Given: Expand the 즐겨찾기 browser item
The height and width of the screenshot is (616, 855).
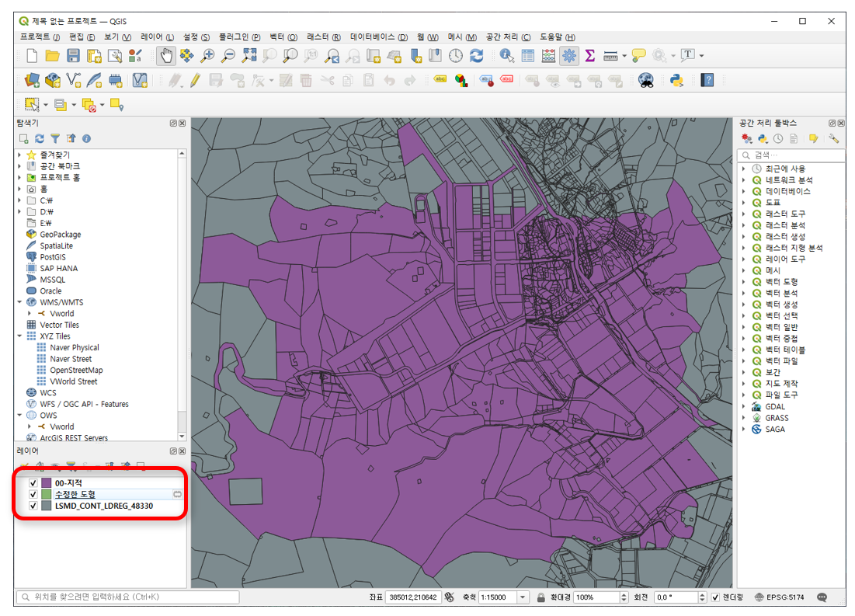Looking at the screenshot, I should (19, 155).
